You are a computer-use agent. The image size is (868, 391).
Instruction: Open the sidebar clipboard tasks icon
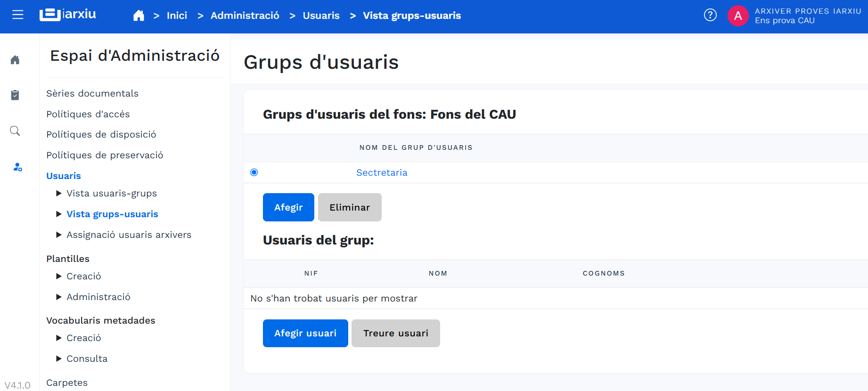pyautogui.click(x=15, y=95)
